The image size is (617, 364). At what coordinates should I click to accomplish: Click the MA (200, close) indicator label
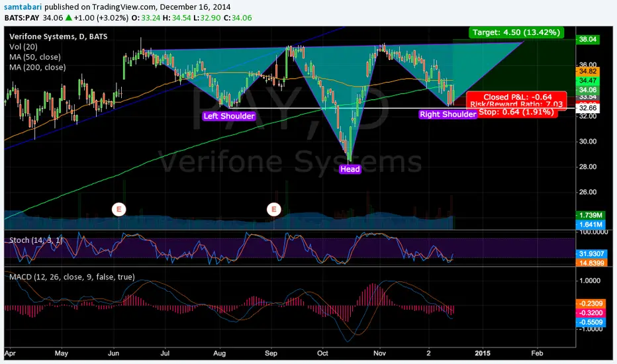coord(37,68)
